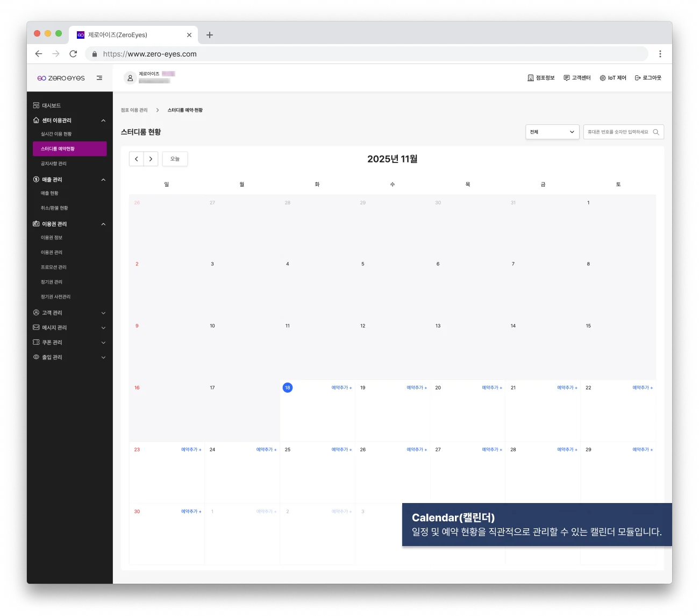Click 로그아웃 logout in header
This screenshot has width=699, height=616.
click(x=648, y=78)
